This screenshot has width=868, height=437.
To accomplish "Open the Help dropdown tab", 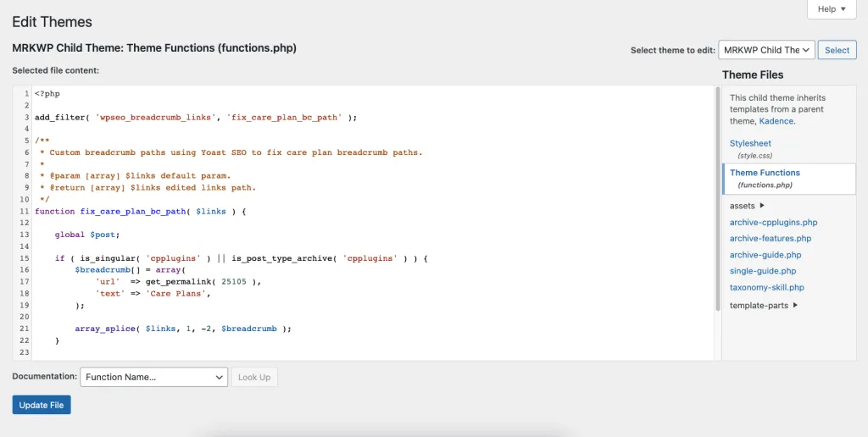I will coord(832,8).
